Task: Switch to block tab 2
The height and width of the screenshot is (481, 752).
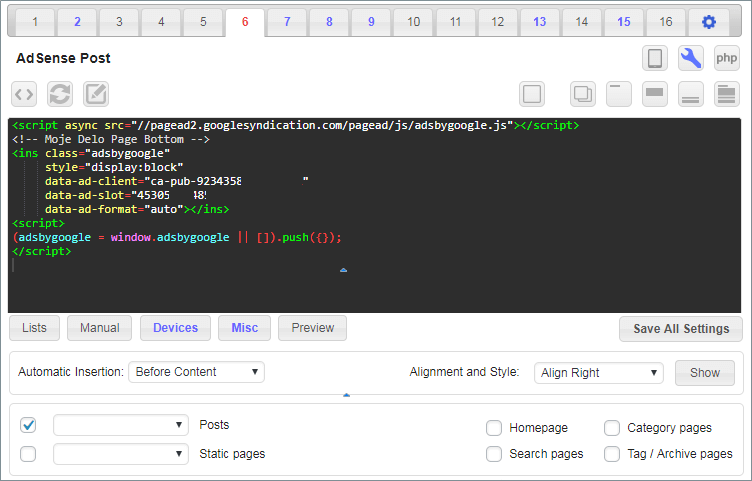Action: [x=77, y=22]
